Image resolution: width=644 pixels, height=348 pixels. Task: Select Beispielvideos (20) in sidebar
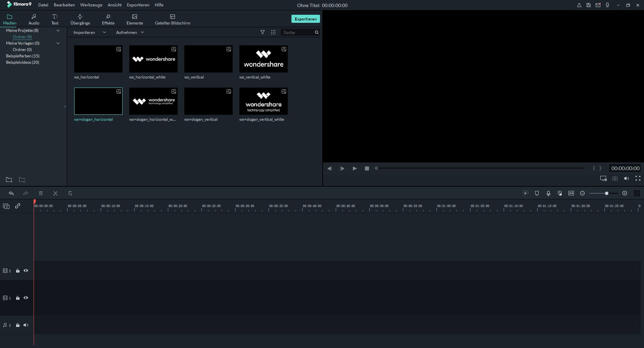22,62
